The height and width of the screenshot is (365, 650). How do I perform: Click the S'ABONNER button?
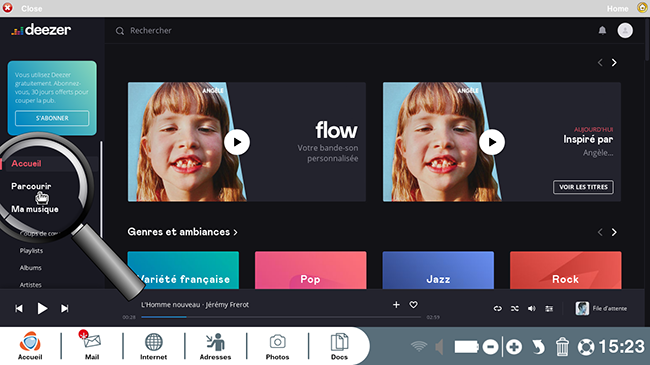(x=52, y=118)
